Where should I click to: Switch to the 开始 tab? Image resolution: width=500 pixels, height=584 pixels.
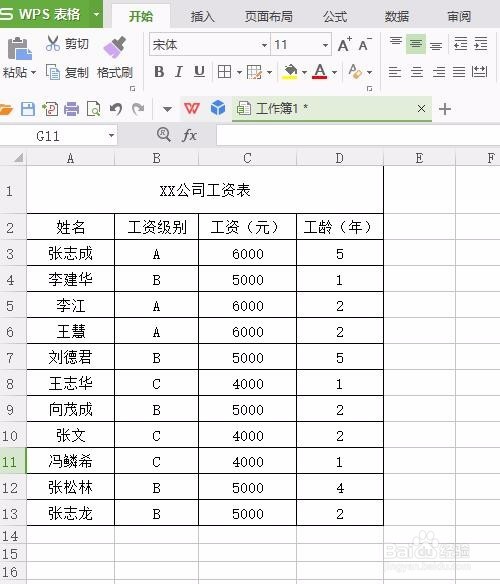click(141, 16)
